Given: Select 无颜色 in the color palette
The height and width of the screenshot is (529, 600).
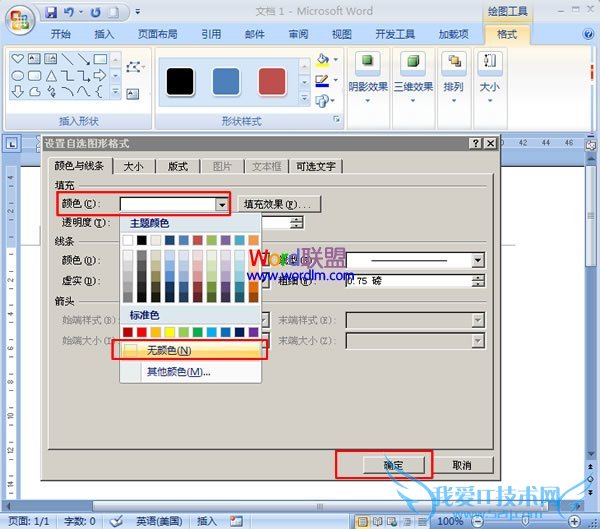Looking at the screenshot, I should [x=168, y=351].
